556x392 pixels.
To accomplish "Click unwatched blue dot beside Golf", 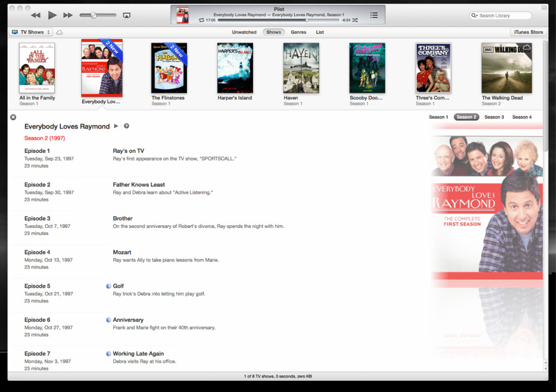I will [x=109, y=286].
